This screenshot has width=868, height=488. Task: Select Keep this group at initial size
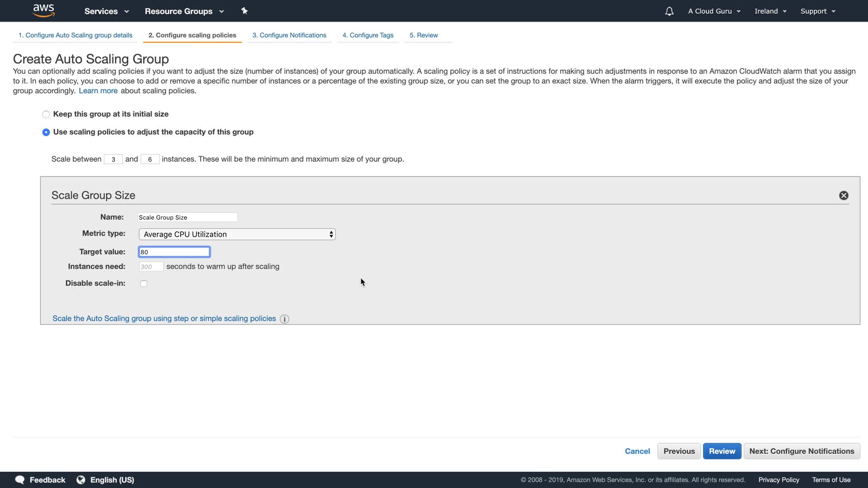pos(46,114)
